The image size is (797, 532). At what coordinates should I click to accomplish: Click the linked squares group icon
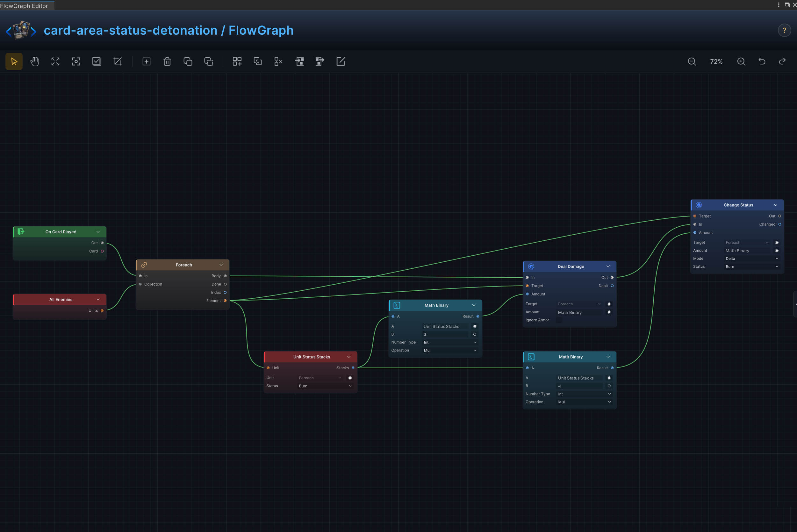258,61
